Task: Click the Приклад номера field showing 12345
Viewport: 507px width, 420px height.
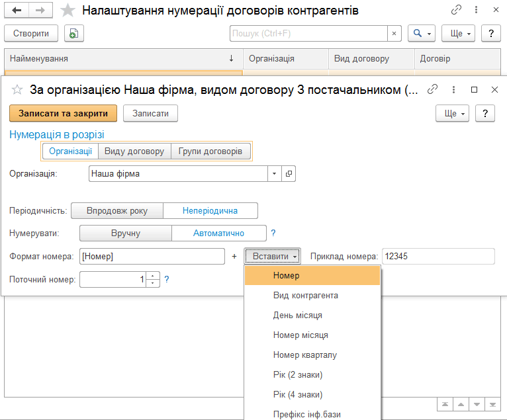Action: click(x=438, y=256)
